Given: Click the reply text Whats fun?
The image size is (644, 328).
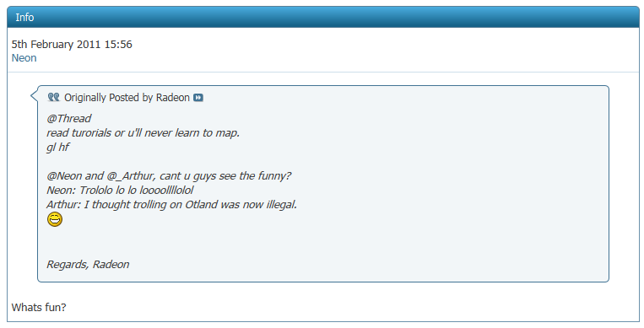Looking at the screenshot, I should click(39, 308).
